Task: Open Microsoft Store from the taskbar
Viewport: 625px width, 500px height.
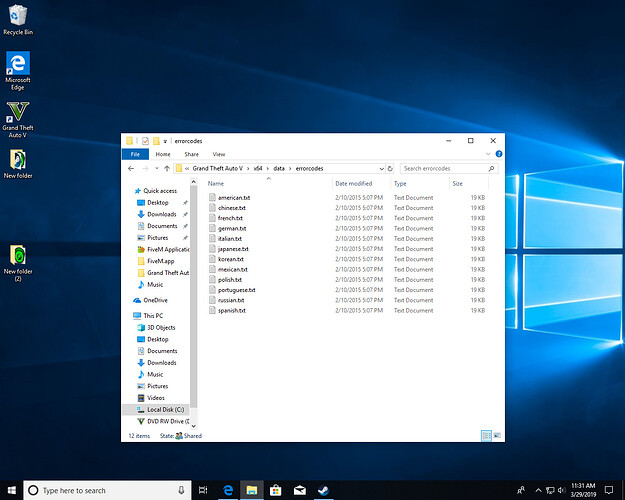Action: pyautogui.click(x=275, y=490)
